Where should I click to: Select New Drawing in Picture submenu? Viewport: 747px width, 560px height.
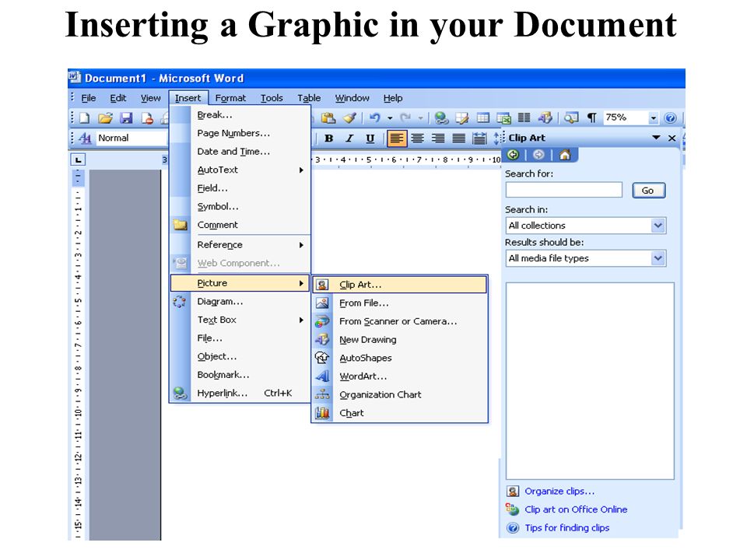coord(400,340)
